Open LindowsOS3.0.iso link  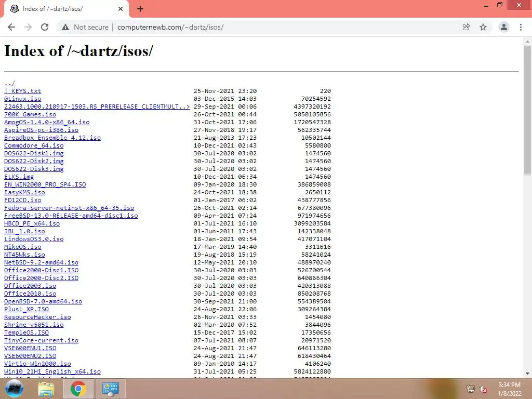(34, 239)
